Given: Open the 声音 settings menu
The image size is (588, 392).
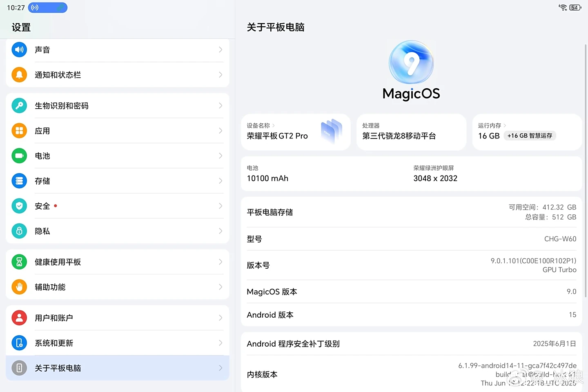Looking at the screenshot, I should 118,50.
